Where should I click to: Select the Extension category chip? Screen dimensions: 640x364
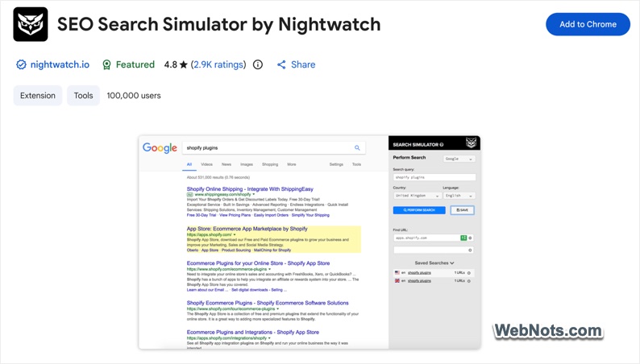point(38,95)
